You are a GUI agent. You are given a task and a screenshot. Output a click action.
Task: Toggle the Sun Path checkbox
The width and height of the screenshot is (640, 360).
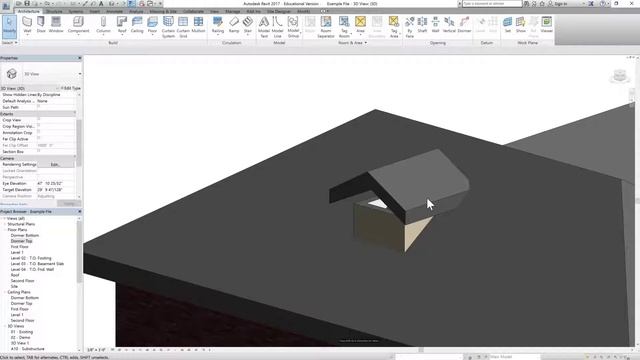39,107
